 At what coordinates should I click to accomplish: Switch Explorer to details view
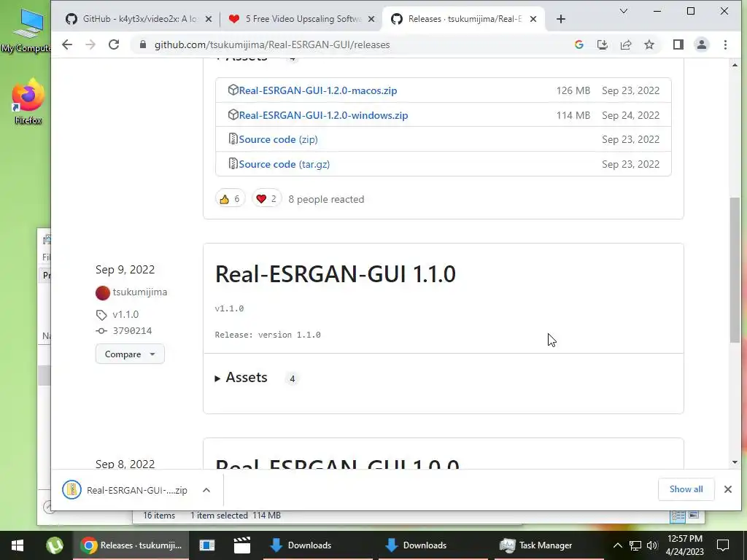(678, 516)
